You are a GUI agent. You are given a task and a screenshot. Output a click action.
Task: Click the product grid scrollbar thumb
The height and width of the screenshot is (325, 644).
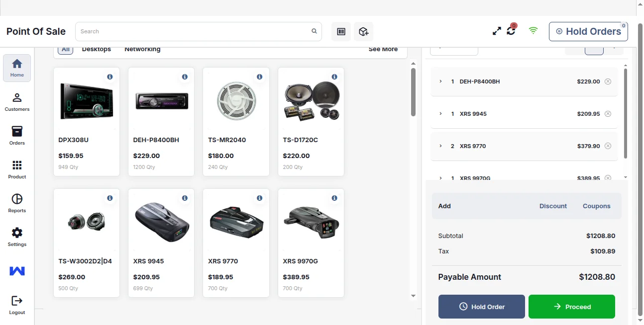(413, 92)
